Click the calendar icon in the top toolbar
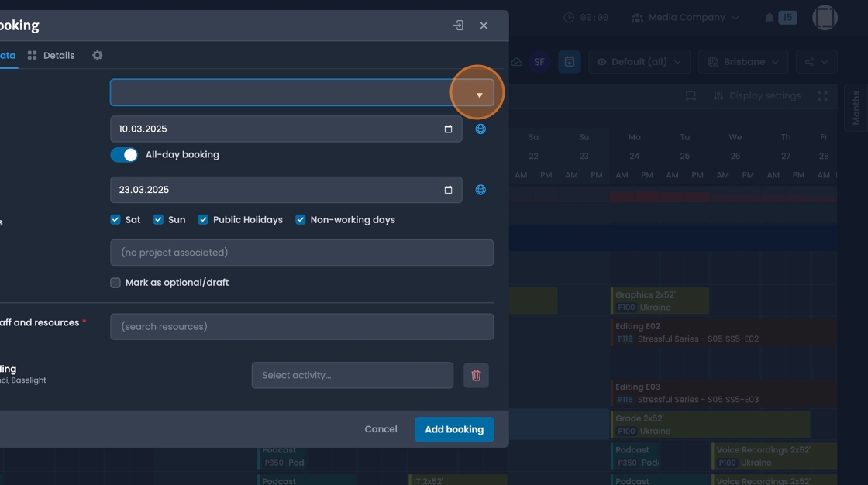 (x=570, y=61)
